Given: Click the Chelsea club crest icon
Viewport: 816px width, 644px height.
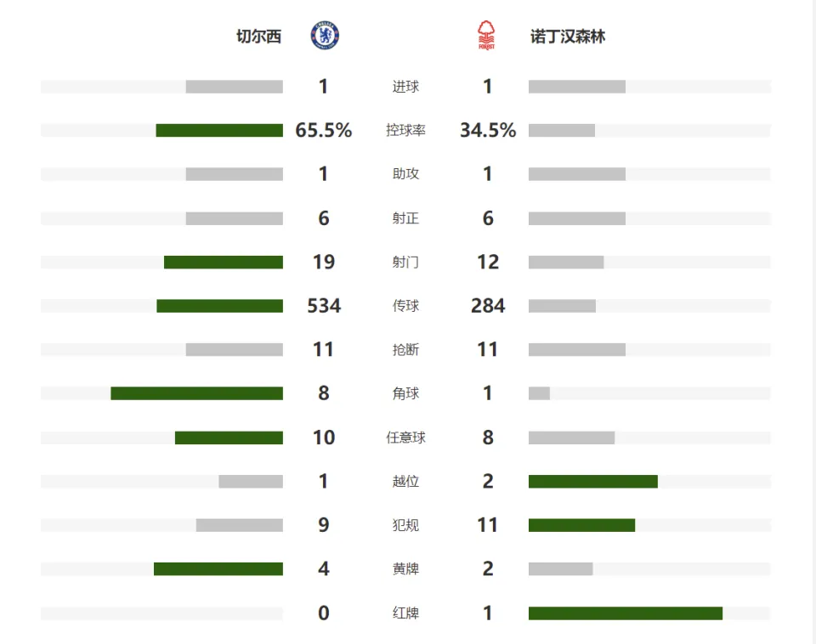Looking at the screenshot, I should (x=325, y=36).
